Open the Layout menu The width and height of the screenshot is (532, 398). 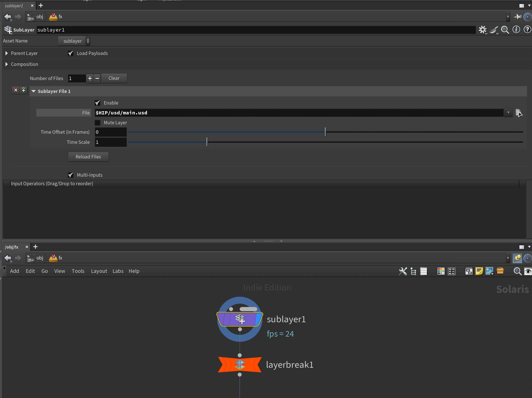click(99, 271)
